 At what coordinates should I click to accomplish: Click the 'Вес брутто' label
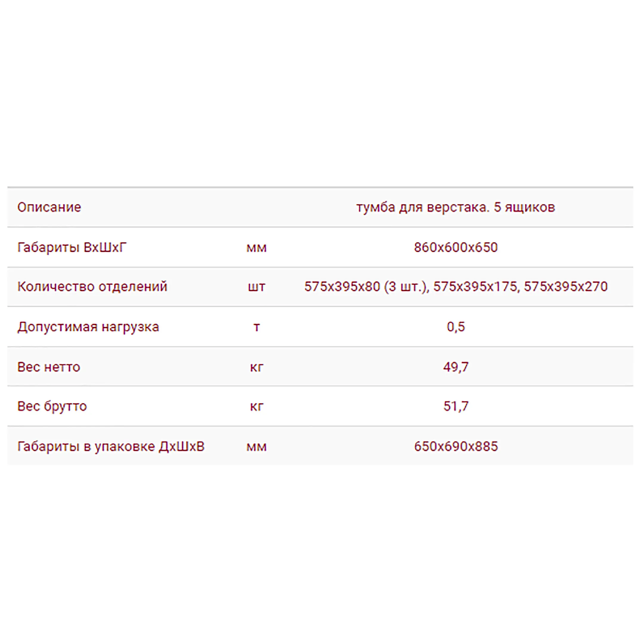click(52, 406)
